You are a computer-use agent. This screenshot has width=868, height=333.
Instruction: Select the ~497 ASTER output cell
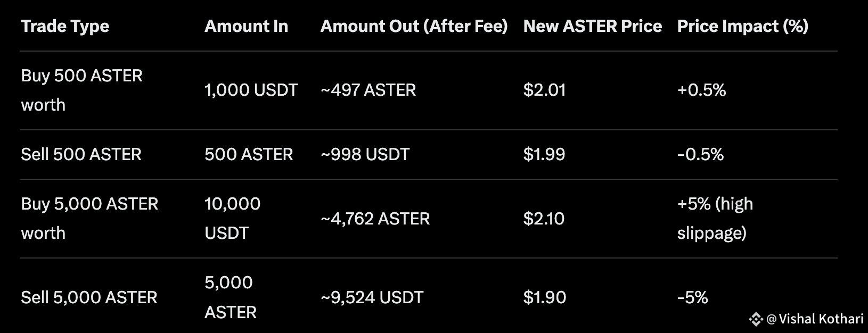[x=368, y=90]
